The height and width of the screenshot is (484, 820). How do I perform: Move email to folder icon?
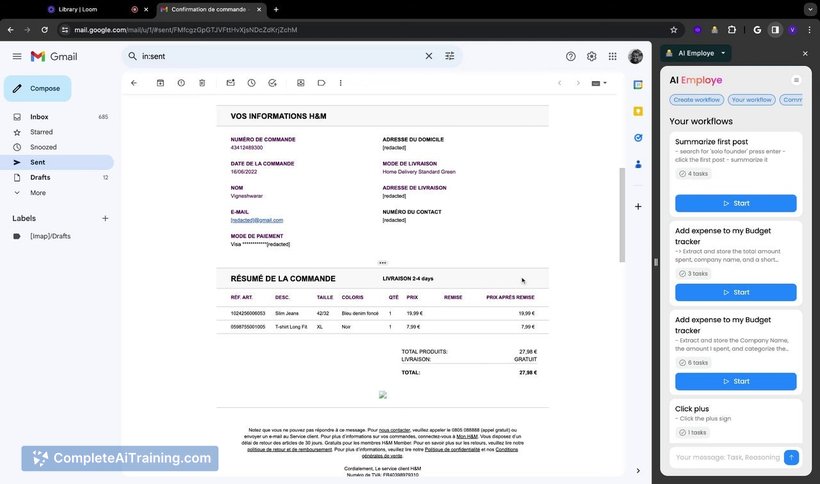pyautogui.click(x=301, y=83)
